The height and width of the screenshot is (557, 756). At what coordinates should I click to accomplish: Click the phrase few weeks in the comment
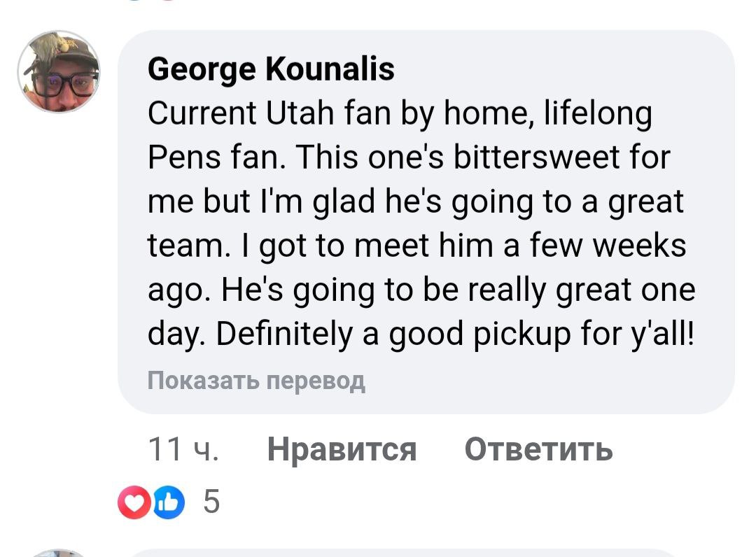click(608, 246)
